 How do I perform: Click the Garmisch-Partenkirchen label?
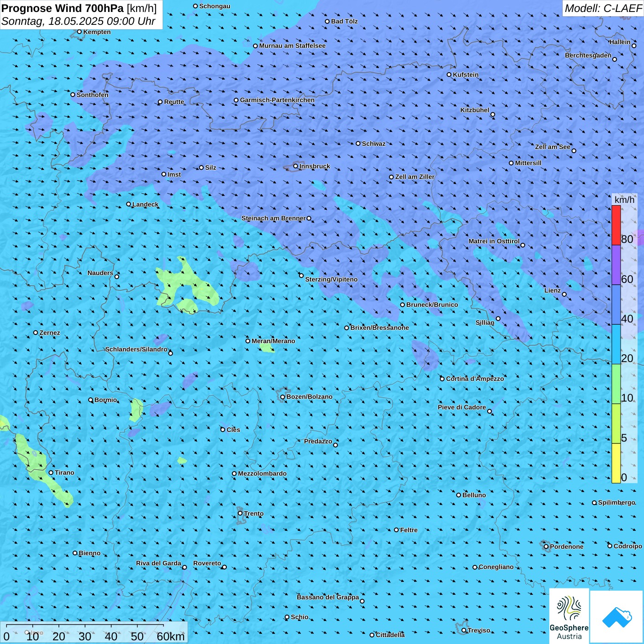(277, 100)
